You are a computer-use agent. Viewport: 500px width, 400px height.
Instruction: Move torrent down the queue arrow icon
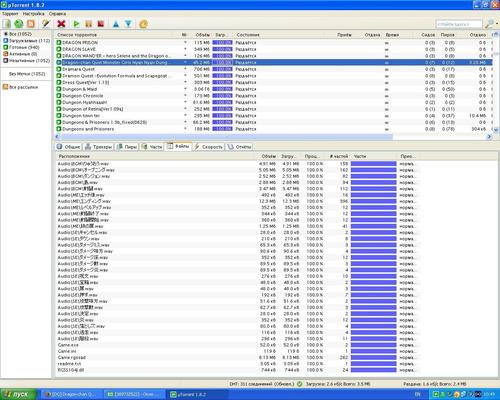pyautogui.click(x=128, y=24)
